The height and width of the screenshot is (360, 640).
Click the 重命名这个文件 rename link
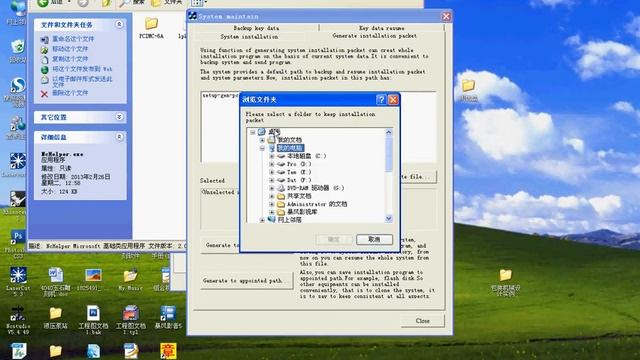click(x=73, y=39)
